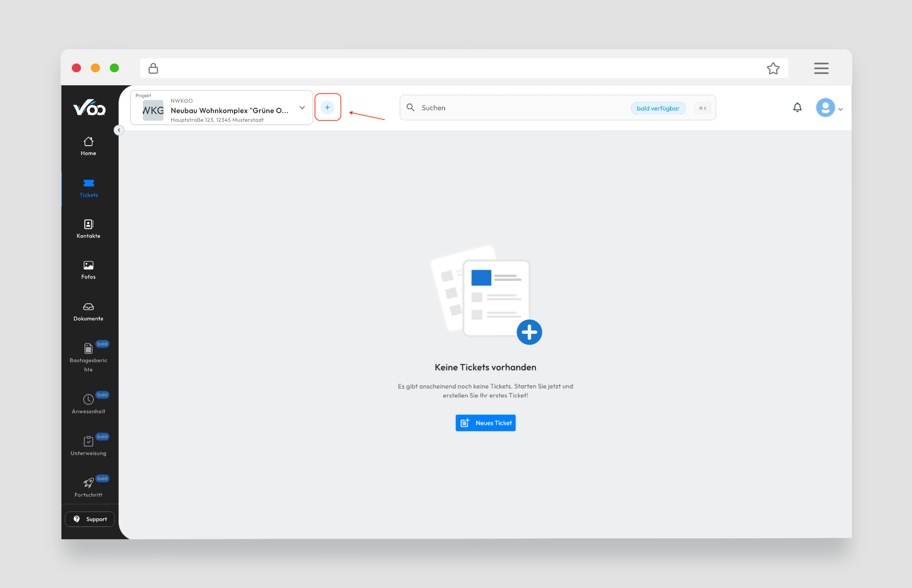Expand the Projekt selector dropdown
The image size is (912, 588).
pyautogui.click(x=302, y=108)
